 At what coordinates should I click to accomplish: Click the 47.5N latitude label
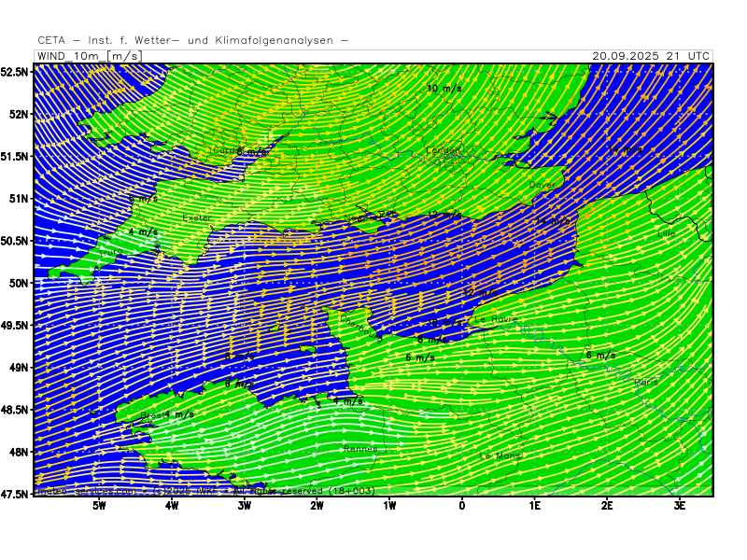coord(14,495)
